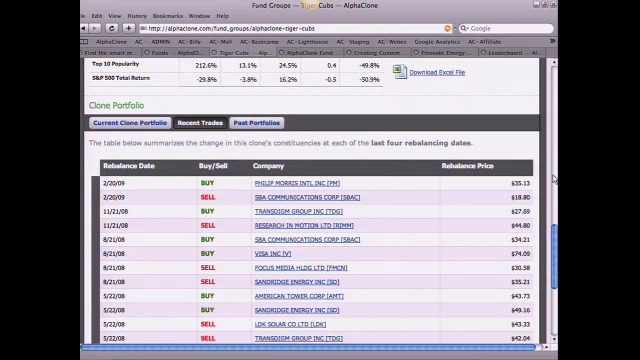Click the scroll down arrow of page scrollbar

pos(554,339)
